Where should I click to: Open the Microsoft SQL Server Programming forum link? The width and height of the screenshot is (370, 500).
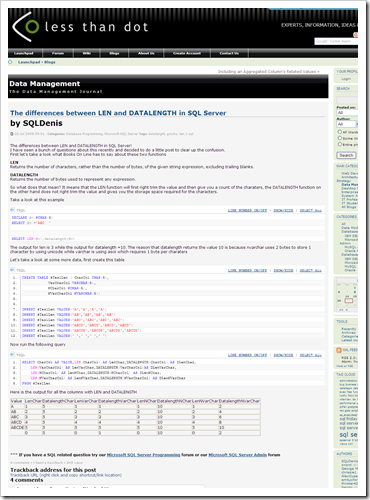tap(143, 455)
